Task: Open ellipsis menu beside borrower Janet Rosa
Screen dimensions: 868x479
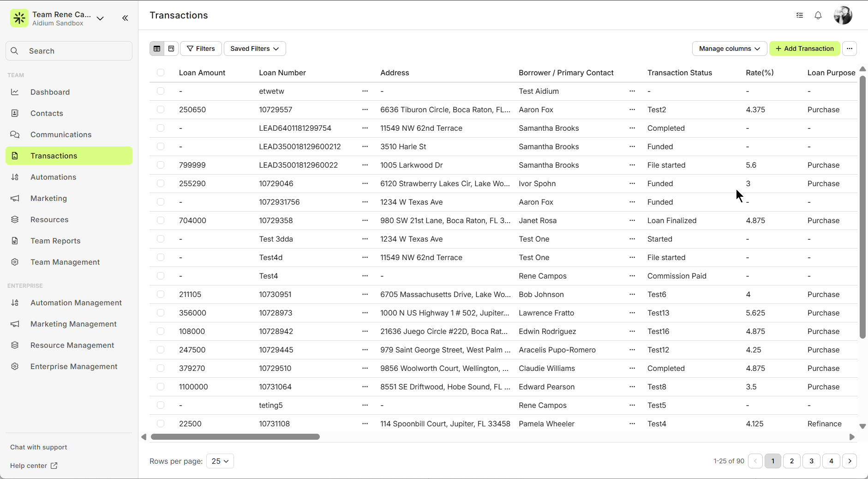Action: pos(632,220)
